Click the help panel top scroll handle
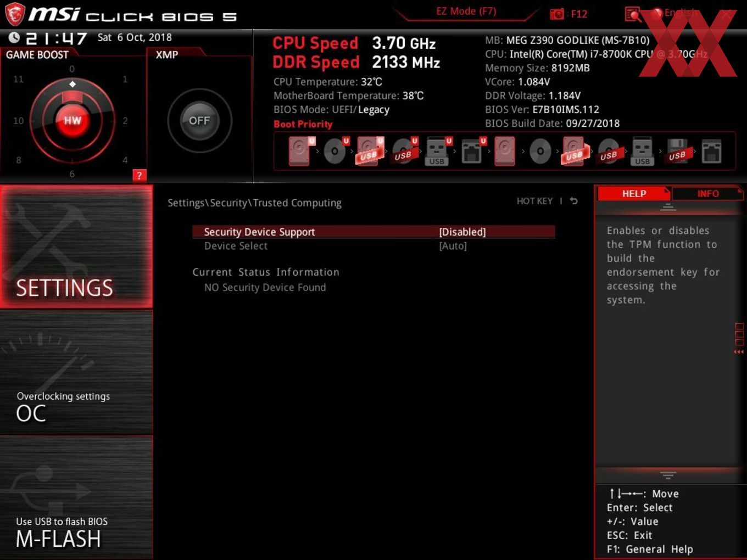 [x=668, y=207]
